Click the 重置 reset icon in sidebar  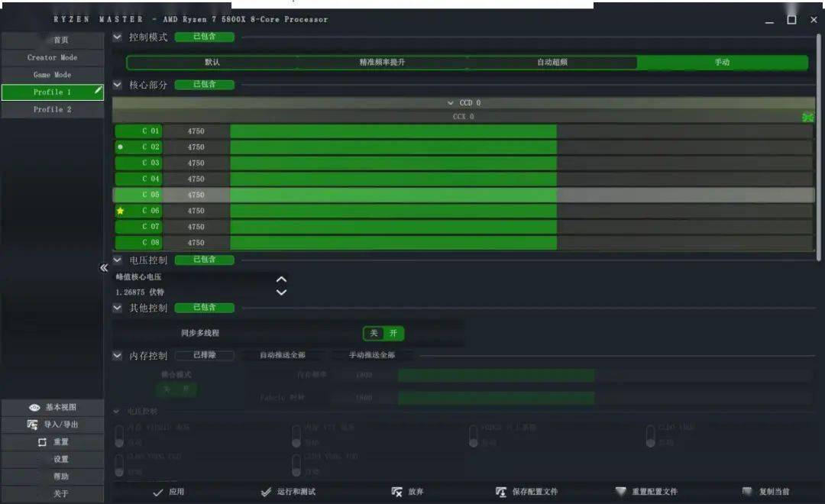pyautogui.click(x=42, y=442)
